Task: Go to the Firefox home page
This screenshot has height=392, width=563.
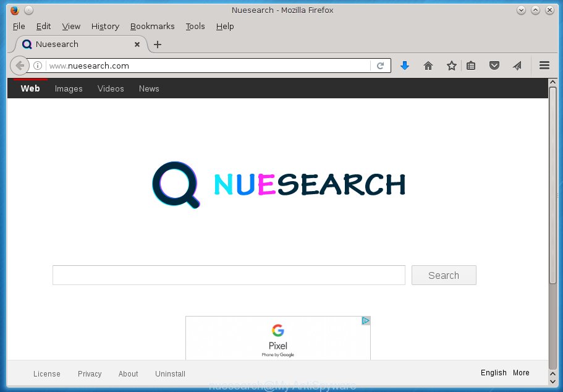Action: [x=428, y=66]
